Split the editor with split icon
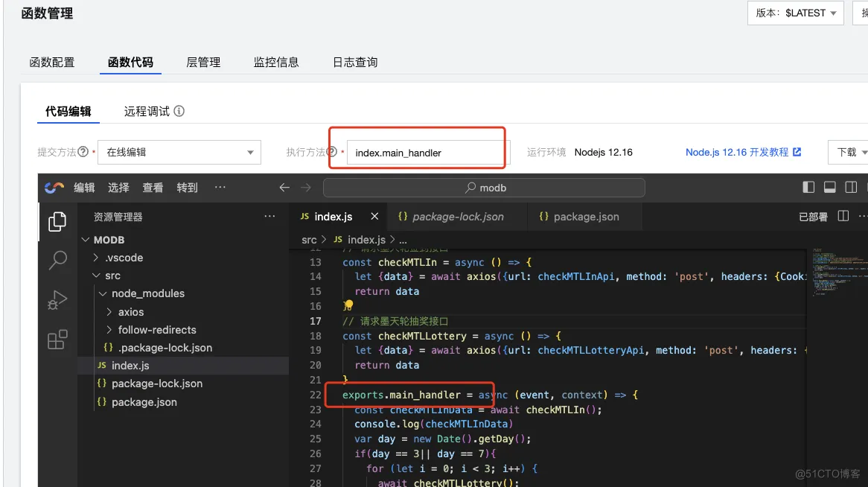868x487 pixels. coord(843,216)
